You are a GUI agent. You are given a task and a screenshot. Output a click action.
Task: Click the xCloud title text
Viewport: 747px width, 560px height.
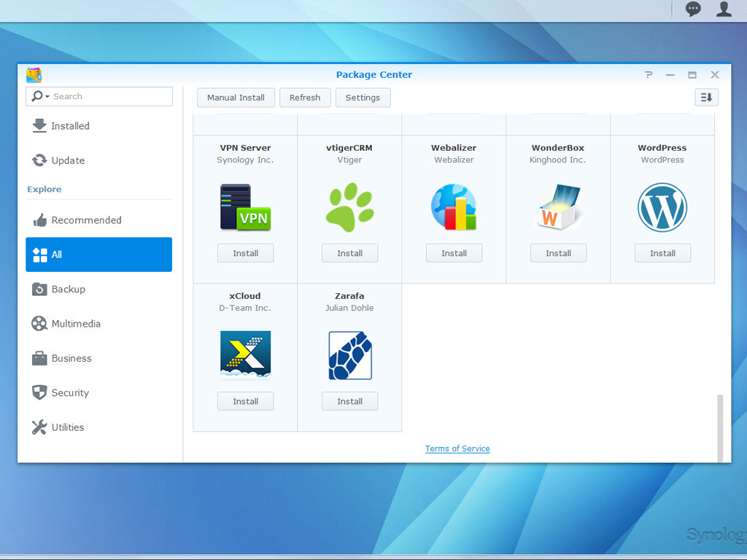[245, 296]
